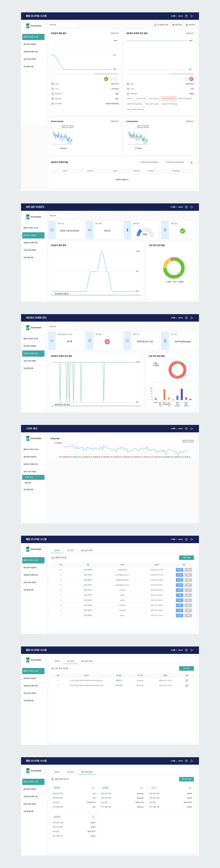This screenshot has width=220, height=868.
Task: Click red X icon in 네트워크 트래픽 진단 현재 상태 card
Action: pos(107,342)
